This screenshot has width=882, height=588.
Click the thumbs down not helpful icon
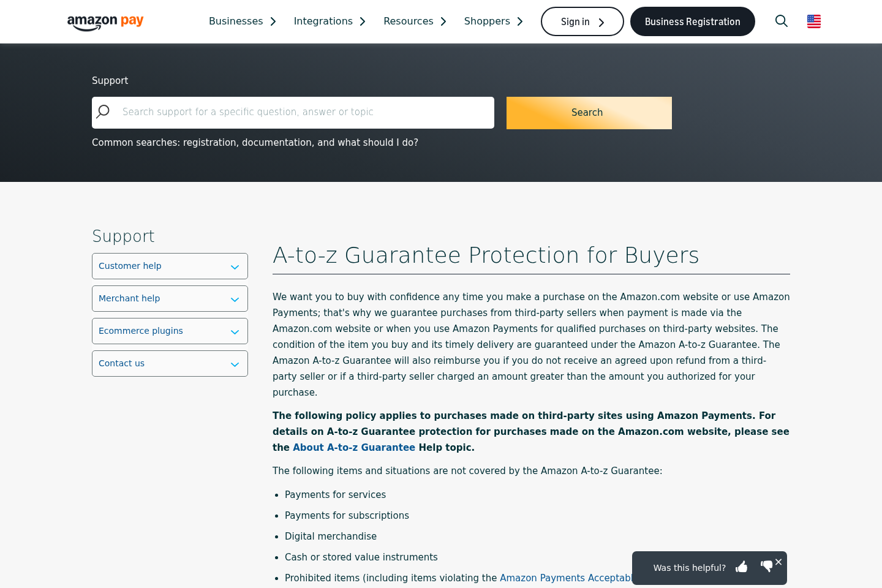coord(766,567)
